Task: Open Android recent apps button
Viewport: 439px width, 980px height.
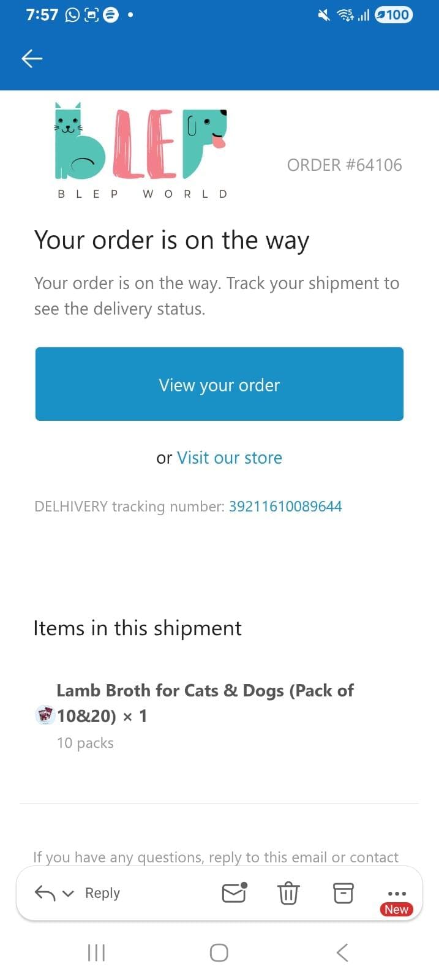Action: (x=96, y=952)
